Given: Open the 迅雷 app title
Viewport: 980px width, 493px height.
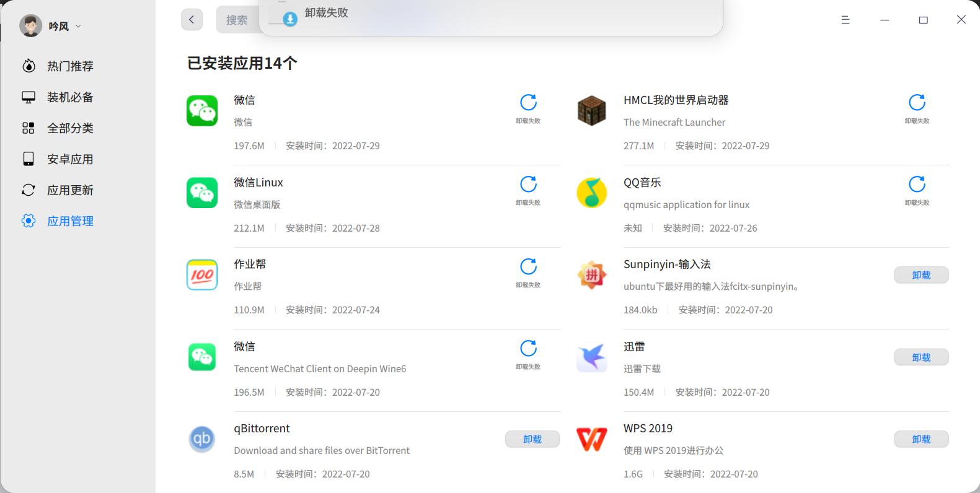Looking at the screenshot, I should [634, 347].
